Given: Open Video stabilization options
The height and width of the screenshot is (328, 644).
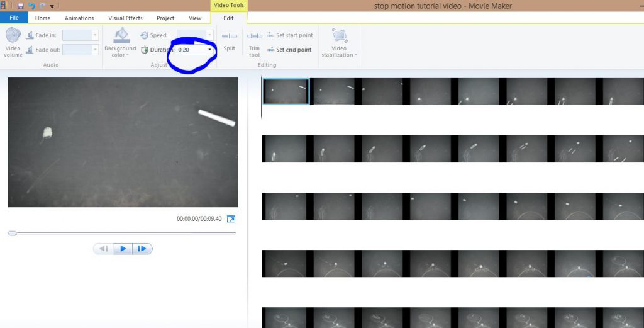Looking at the screenshot, I should point(339,42).
